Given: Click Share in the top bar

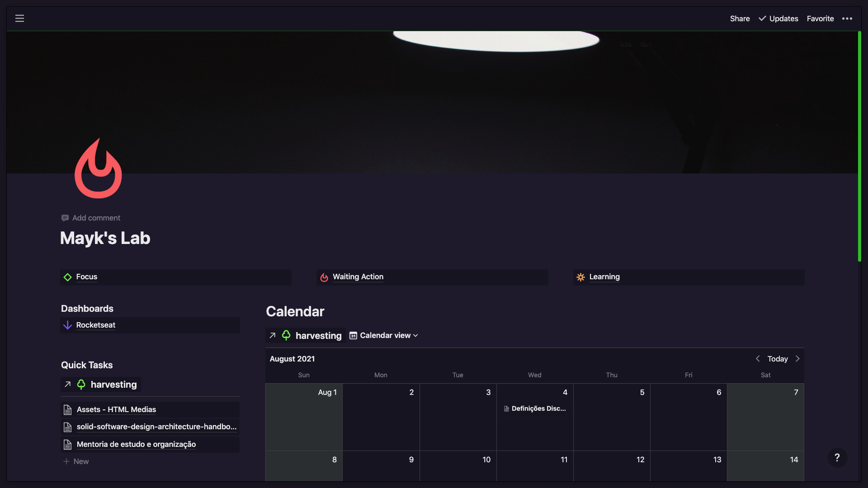Looking at the screenshot, I should coord(740,19).
